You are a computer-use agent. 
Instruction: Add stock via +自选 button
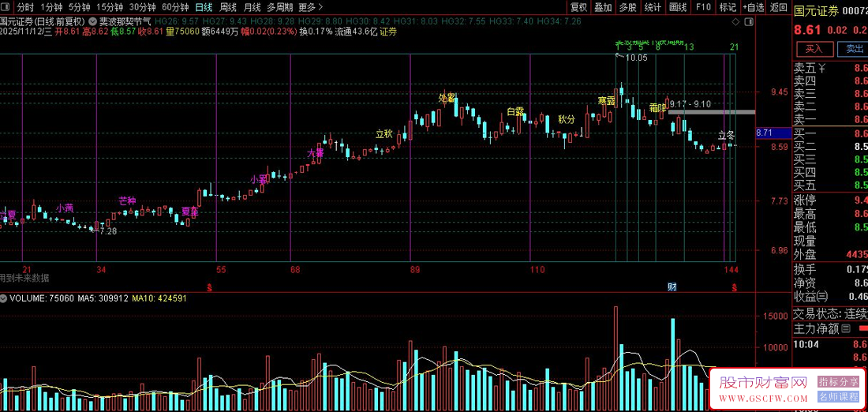click(754, 8)
